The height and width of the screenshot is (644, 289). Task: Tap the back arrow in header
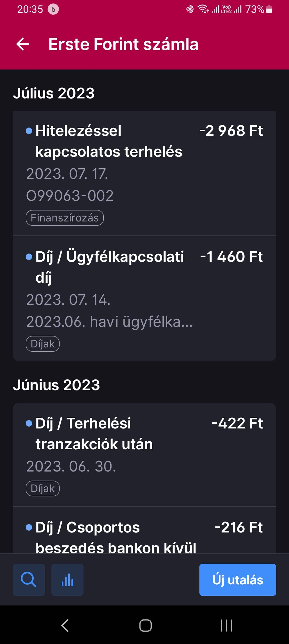click(x=23, y=44)
